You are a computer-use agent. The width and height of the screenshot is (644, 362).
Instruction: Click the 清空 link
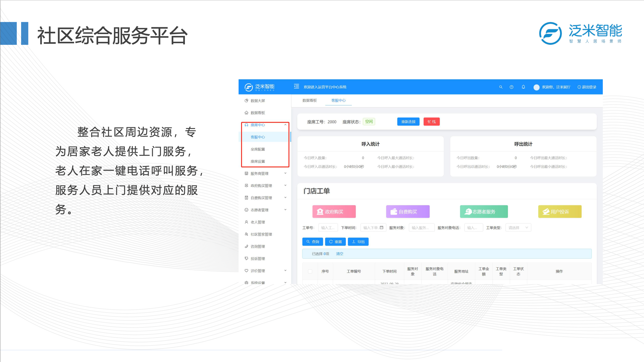click(x=340, y=254)
